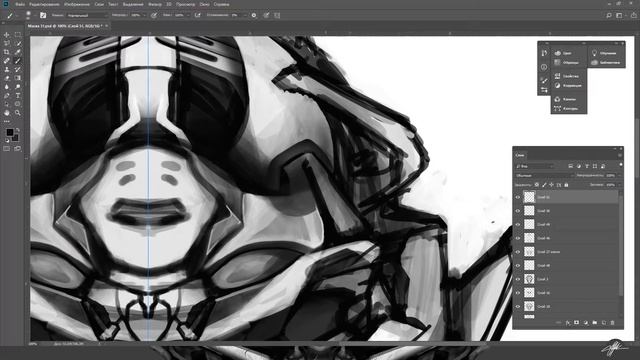
Task: Open the Библиотеки panel button
Action: [x=606, y=62]
